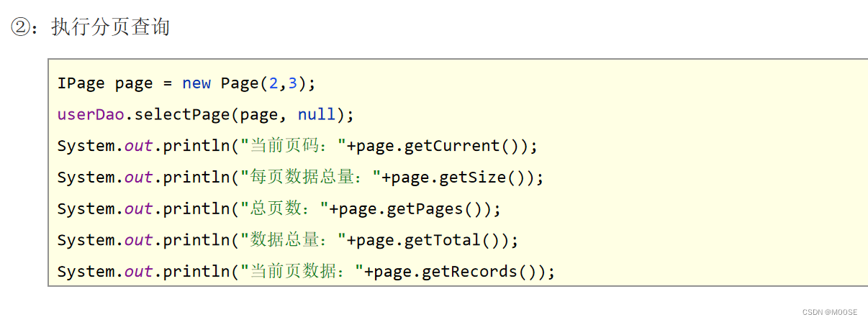This screenshot has width=868, height=322.
Task: Click the println line containing "总页数"
Action: tap(279, 209)
